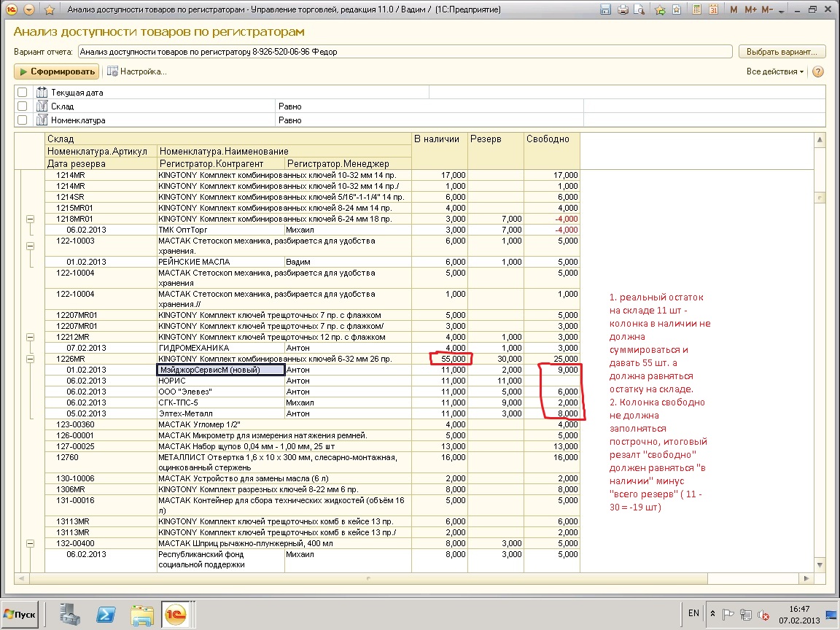Select the СГК-ТПС-5 cell
Viewport: 840px width, 630px height.
tap(221, 402)
